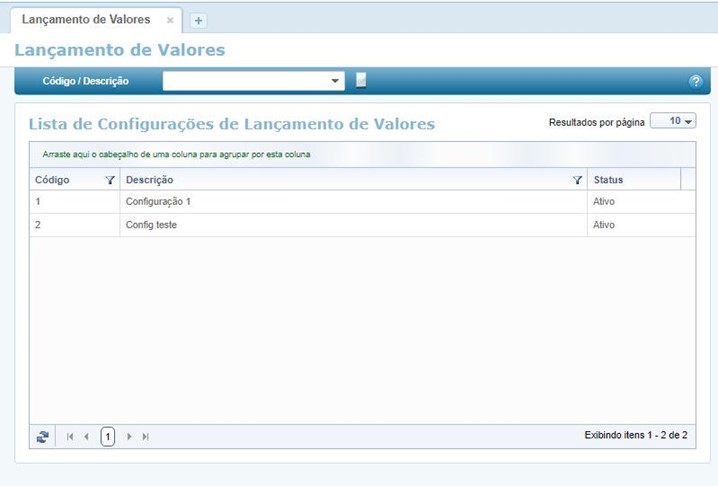Go to the next page of results
This screenshot has width=718, height=486.
129,437
